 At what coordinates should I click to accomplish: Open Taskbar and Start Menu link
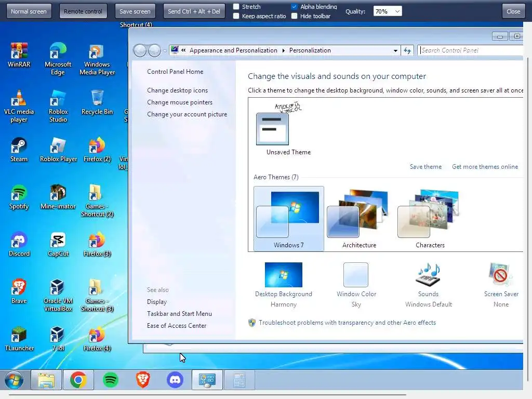point(179,313)
